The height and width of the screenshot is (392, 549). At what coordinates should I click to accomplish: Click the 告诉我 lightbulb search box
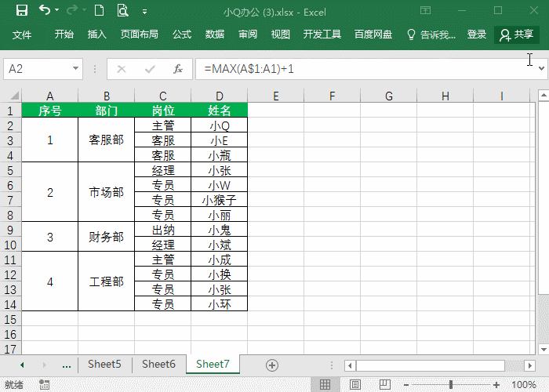click(x=431, y=34)
